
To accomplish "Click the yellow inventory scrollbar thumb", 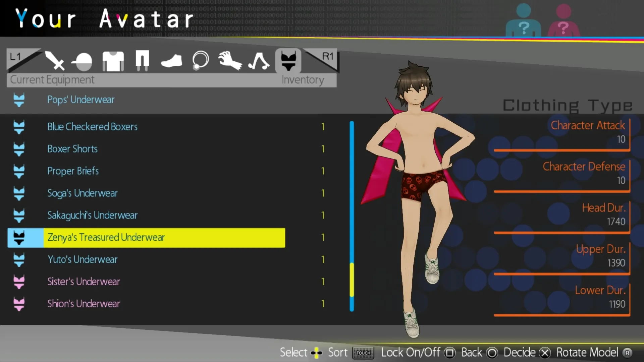I will [352, 280].
